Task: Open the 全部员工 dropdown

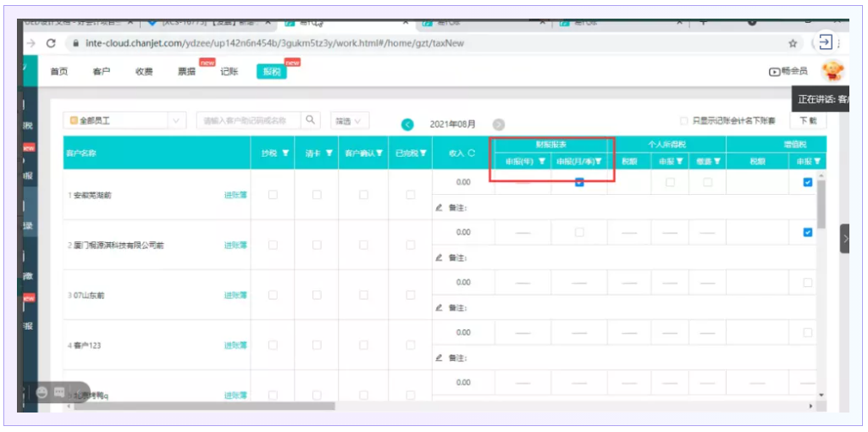Action: (125, 121)
